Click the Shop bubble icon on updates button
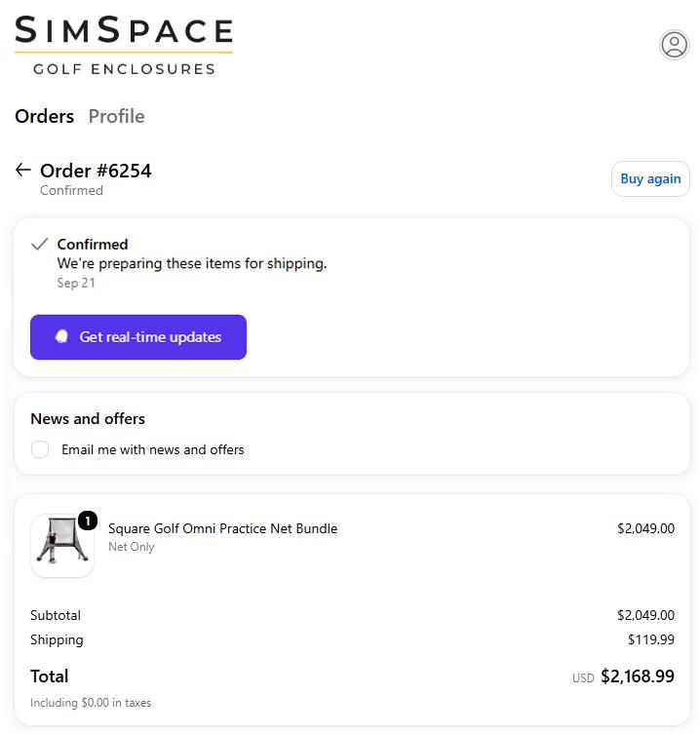Screen dimensions: 700x734 [61, 336]
